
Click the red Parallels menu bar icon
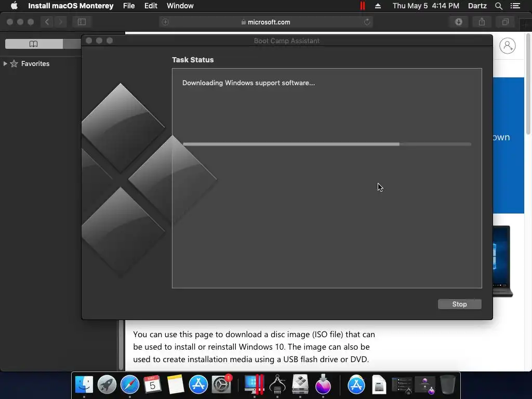coord(362,6)
